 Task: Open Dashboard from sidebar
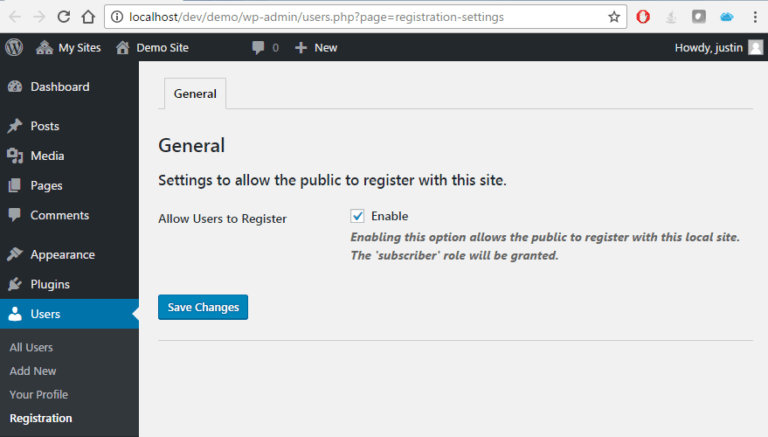[59, 87]
